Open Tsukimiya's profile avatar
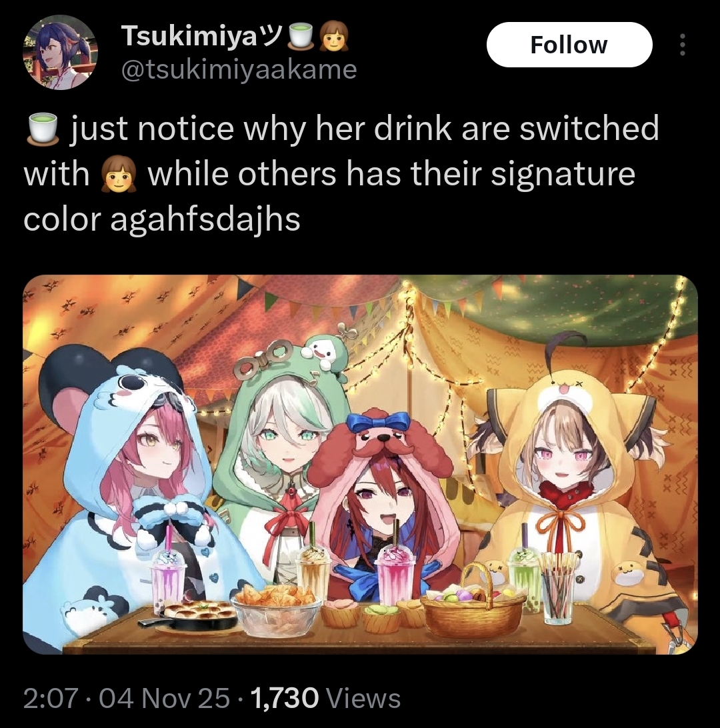This screenshot has height=728, width=720. [x=61, y=52]
